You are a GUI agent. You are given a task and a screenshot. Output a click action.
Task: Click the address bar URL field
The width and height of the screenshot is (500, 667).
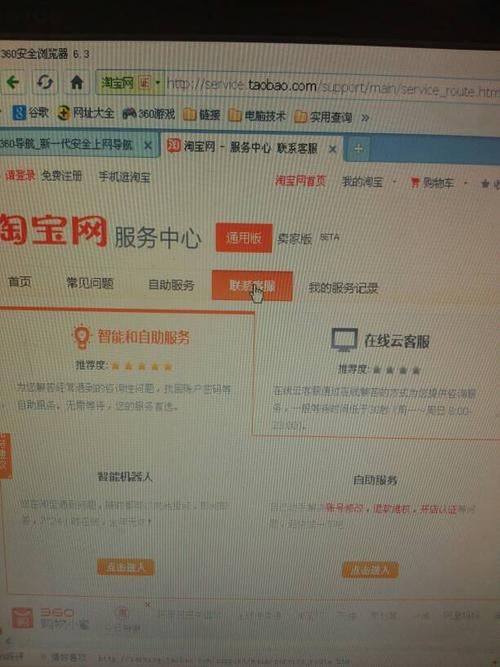pyautogui.click(x=332, y=86)
